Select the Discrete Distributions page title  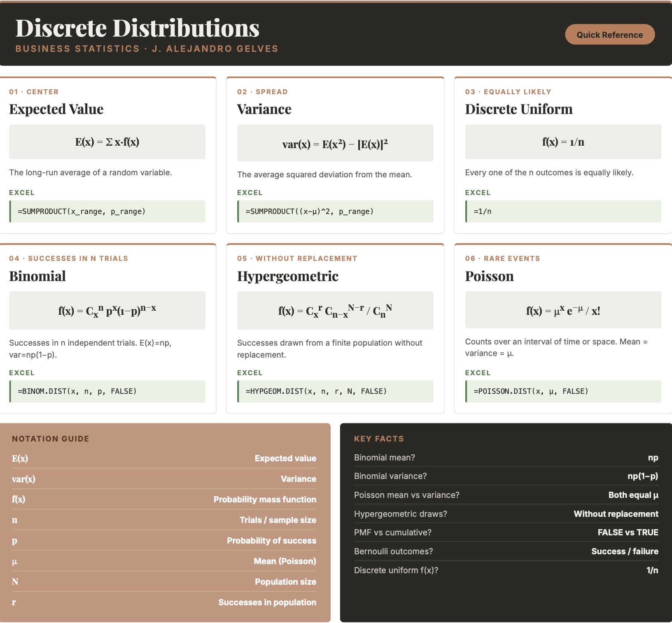[138, 28]
